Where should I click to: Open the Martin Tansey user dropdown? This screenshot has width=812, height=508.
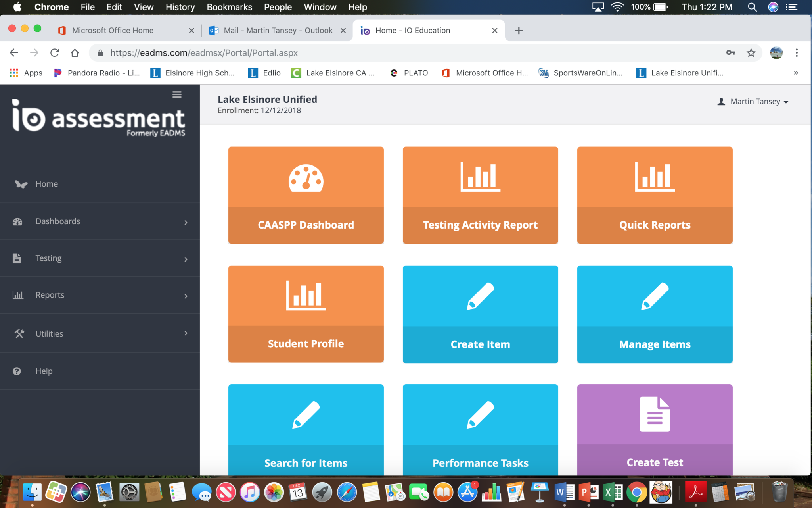click(753, 102)
